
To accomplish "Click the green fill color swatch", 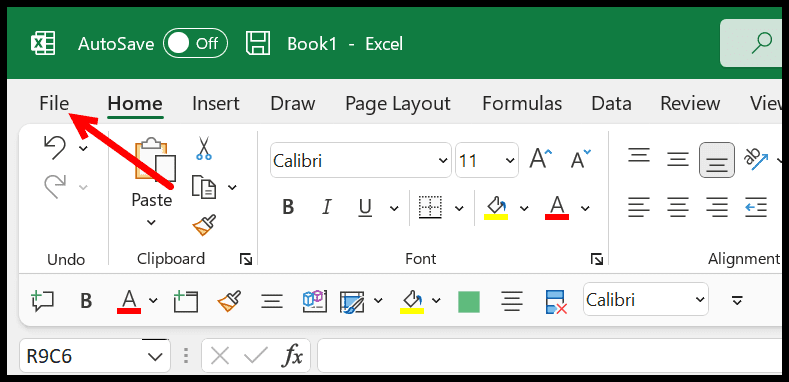I will (x=468, y=301).
